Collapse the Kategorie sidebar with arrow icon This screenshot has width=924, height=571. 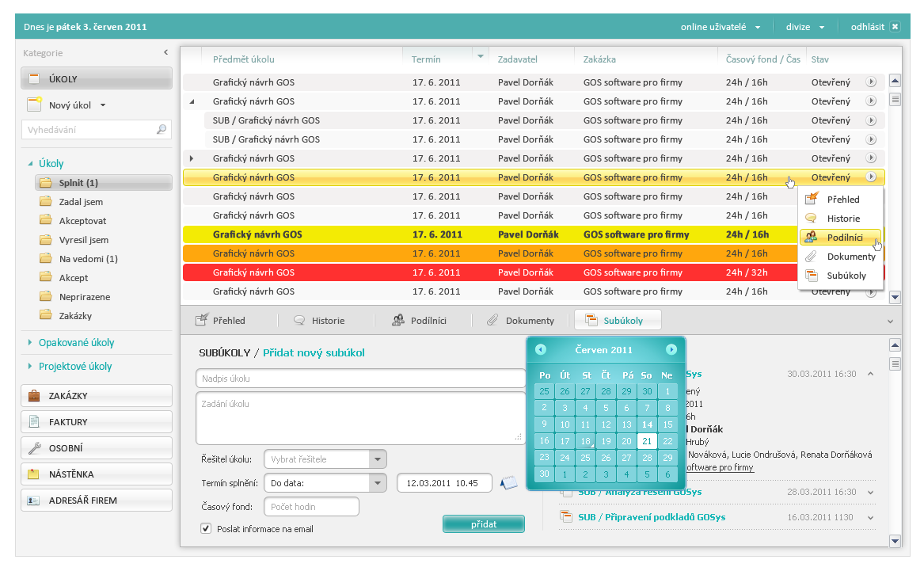(x=165, y=53)
